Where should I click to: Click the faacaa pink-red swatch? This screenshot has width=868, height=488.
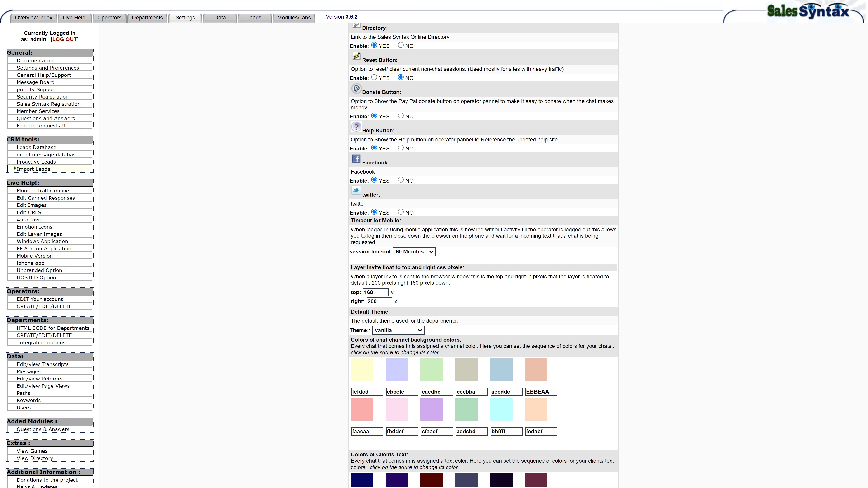[x=362, y=409]
